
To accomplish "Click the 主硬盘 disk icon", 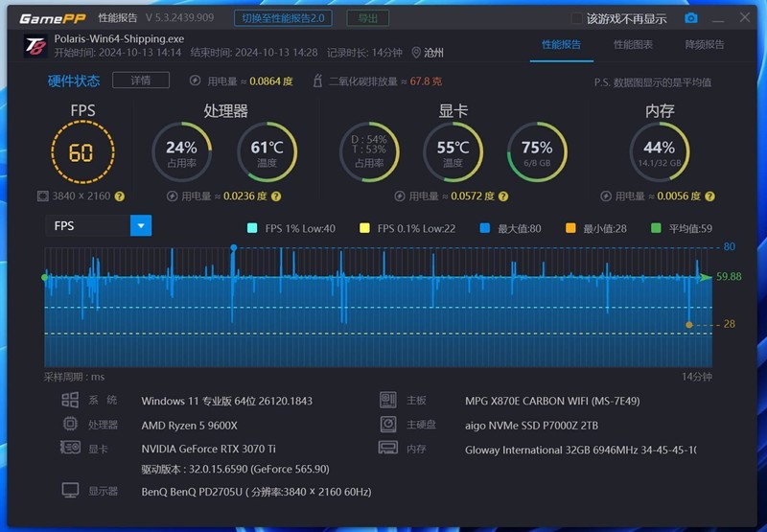I will click(x=388, y=424).
